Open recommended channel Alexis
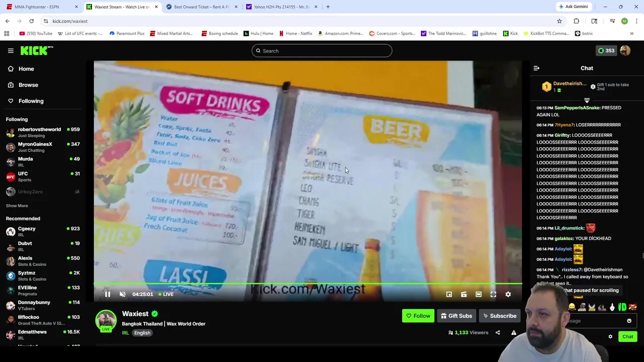The width and height of the screenshot is (644, 362). tap(43, 261)
